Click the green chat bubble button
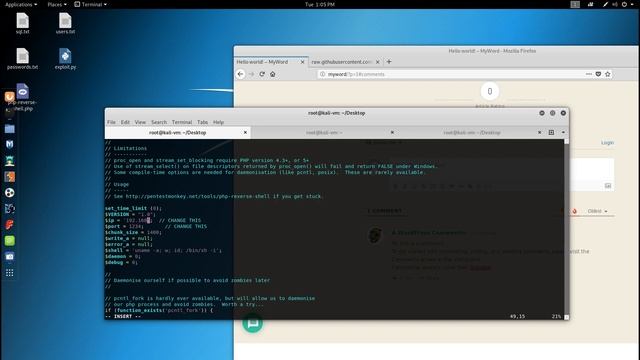This screenshot has width=640, height=360. 253,323
